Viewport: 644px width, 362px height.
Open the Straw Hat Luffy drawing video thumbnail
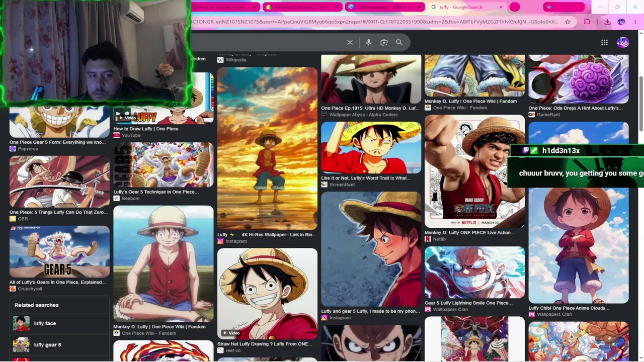267,293
